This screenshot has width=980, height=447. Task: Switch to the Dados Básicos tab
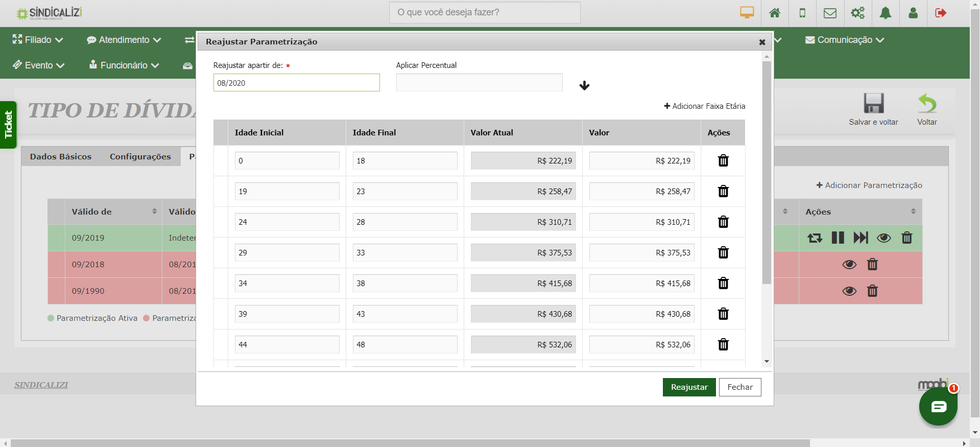[x=61, y=156]
